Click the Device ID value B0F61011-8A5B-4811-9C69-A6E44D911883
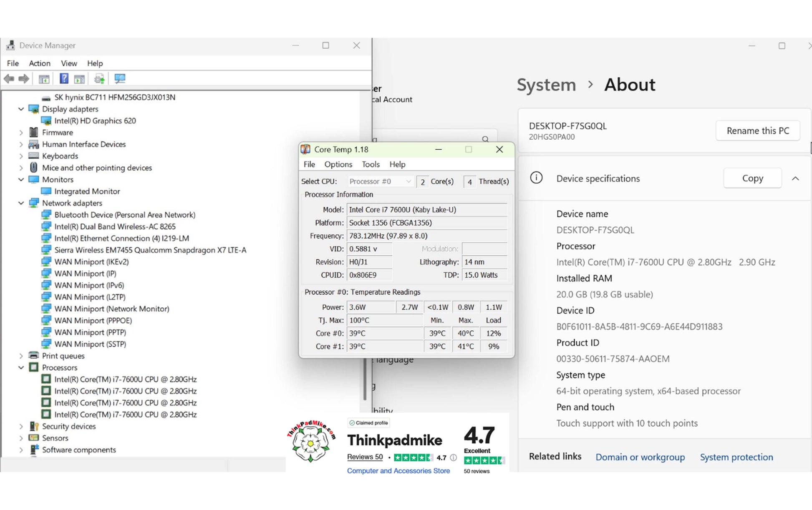 point(639,327)
